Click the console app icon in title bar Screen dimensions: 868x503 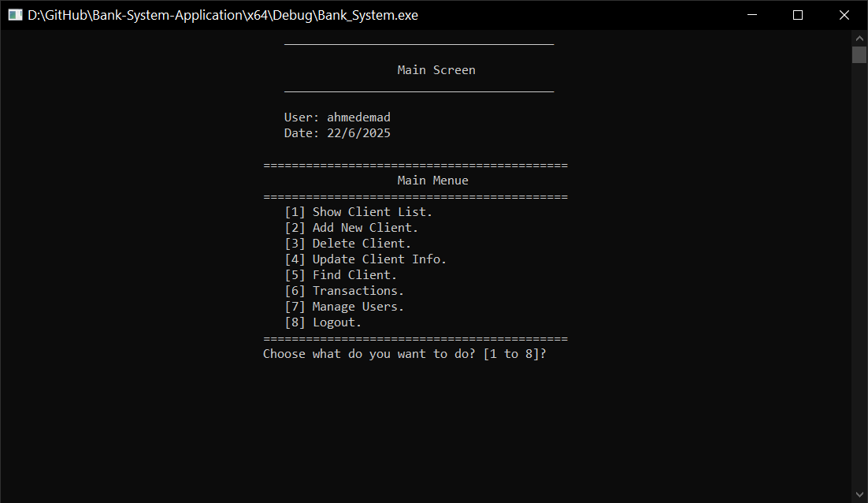[x=14, y=15]
